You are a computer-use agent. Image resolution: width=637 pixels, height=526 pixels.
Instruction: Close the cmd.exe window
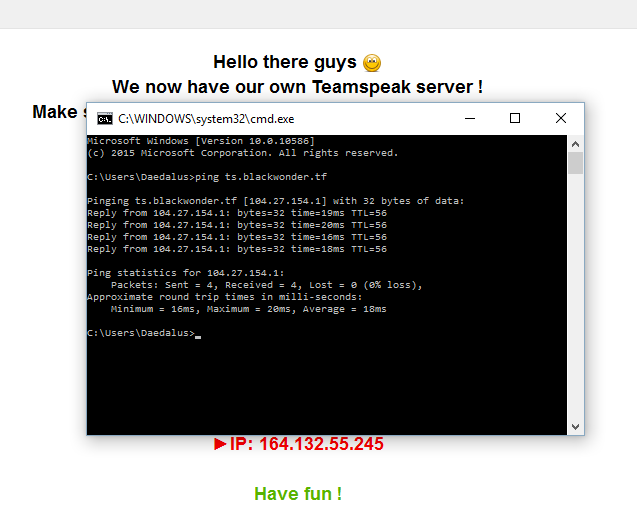(561, 118)
